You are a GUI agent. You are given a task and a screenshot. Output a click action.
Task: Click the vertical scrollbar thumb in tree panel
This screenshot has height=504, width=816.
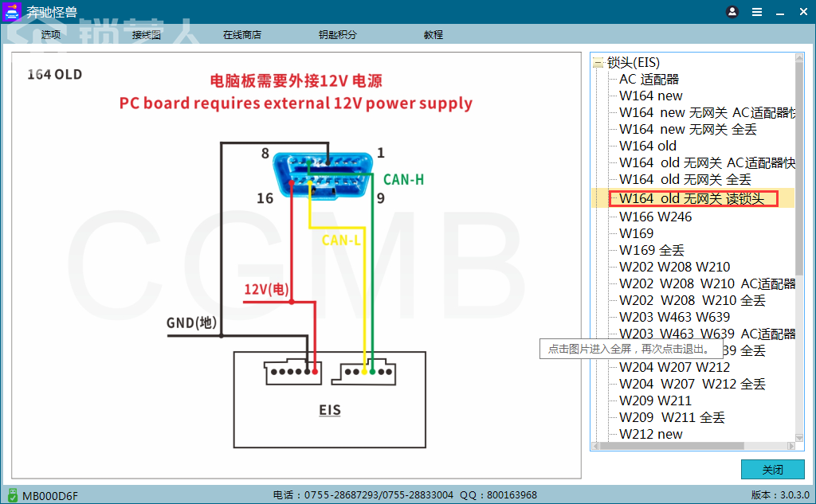(x=799, y=169)
